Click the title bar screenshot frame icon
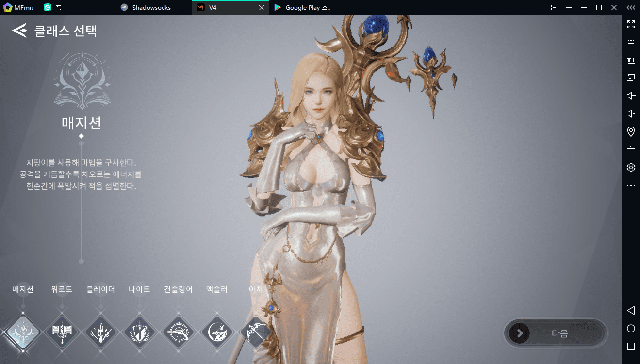This screenshot has width=640, height=364. tap(554, 7)
